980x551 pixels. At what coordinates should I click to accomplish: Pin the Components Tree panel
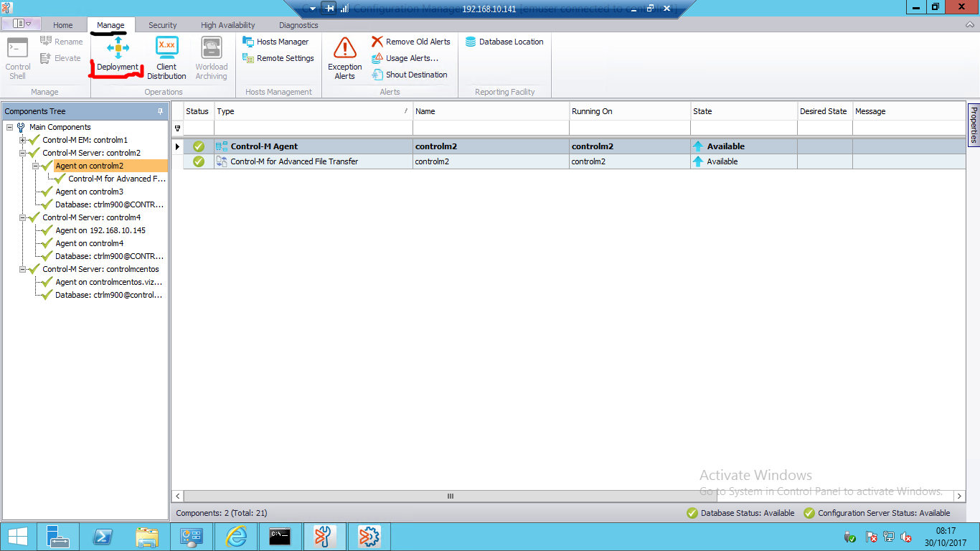[x=160, y=111]
